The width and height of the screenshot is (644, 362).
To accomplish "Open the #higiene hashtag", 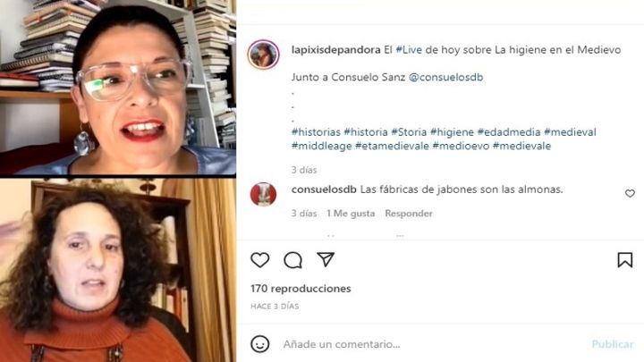I will (x=452, y=132).
